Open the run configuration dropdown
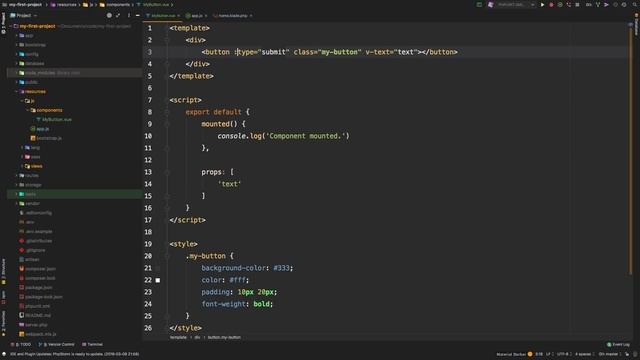640x360 pixels. [x=516, y=5]
